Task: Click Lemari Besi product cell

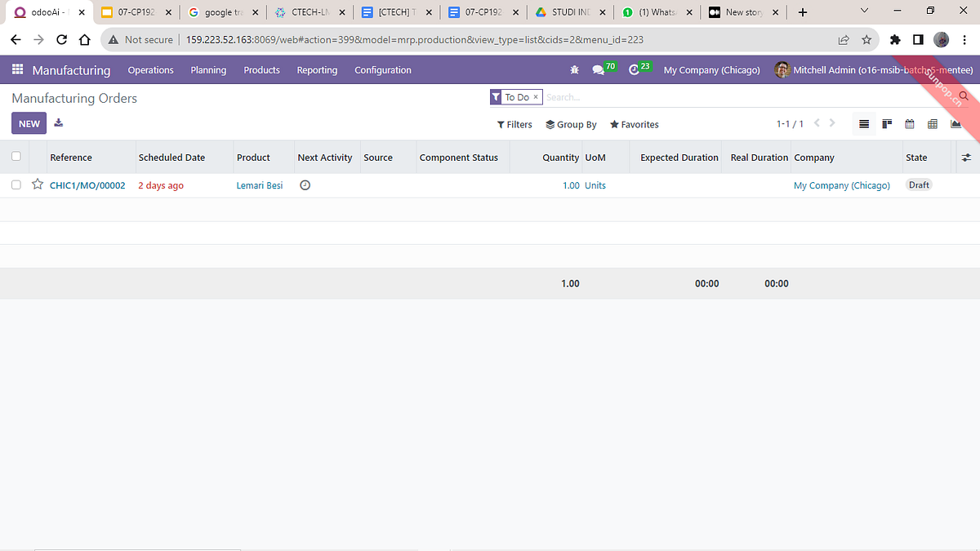Action: click(260, 185)
